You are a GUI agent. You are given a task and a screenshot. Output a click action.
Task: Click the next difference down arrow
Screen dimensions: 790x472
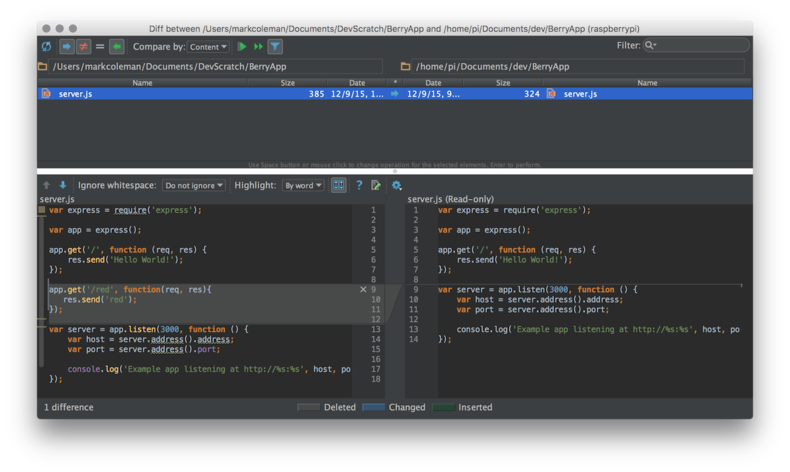click(x=62, y=185)
